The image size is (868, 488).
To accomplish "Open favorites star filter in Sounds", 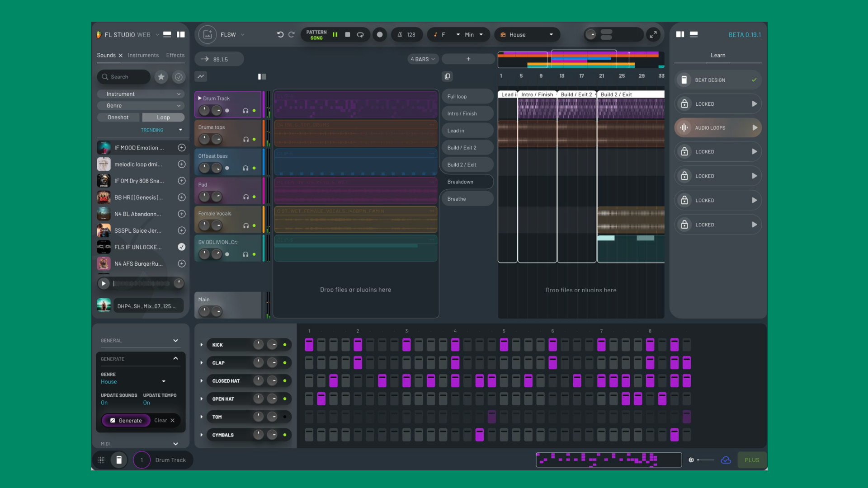I will pyautogui.click(x=161, y=77).
